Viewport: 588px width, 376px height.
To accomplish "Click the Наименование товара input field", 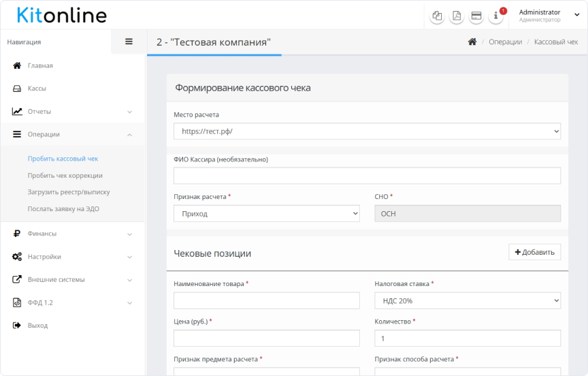I will point(266,300).
